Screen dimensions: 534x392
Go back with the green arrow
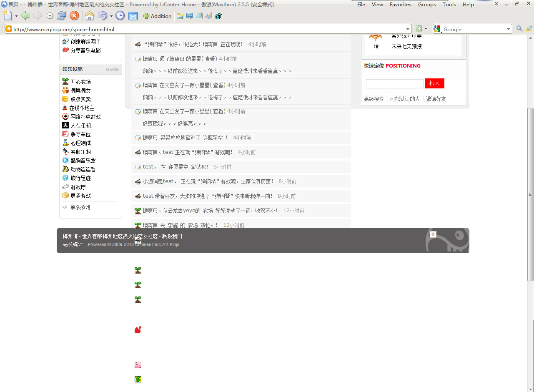click(25, 16)
